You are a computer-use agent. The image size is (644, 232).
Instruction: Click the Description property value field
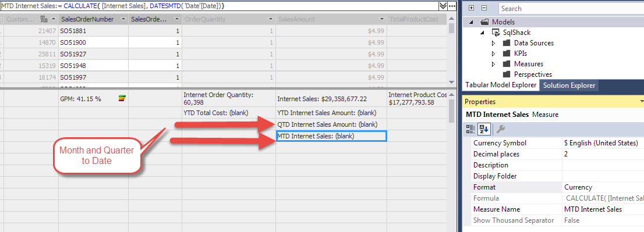pos(603,165)
